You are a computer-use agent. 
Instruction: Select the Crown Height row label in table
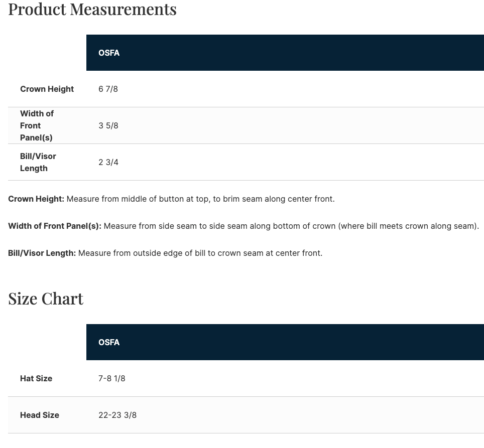pos(47,89)
